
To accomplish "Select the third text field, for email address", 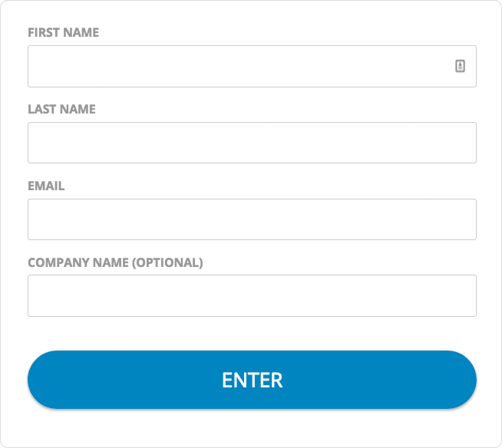I will tap(252, 219).
